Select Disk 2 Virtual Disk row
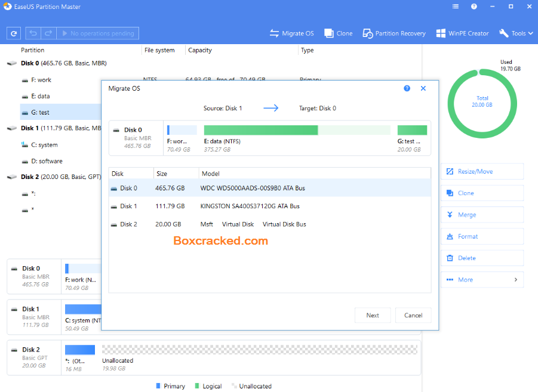538x392 pixels. (270, 224)
